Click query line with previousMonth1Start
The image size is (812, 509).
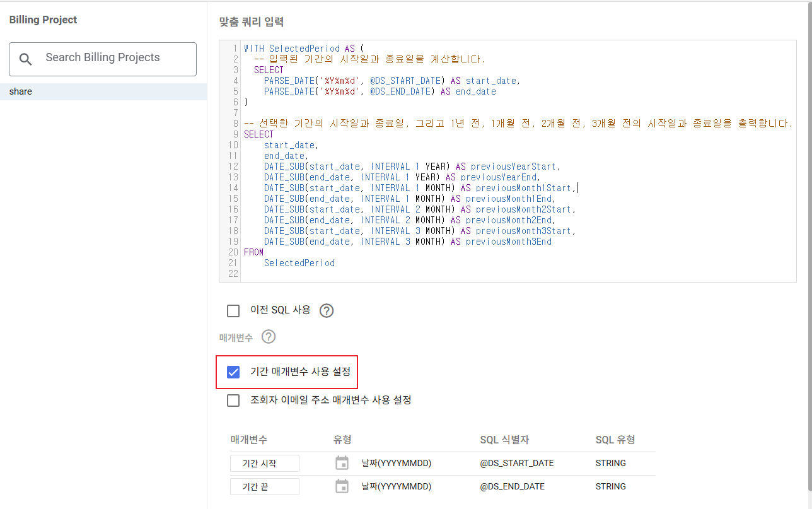click(x=420, y=188)
